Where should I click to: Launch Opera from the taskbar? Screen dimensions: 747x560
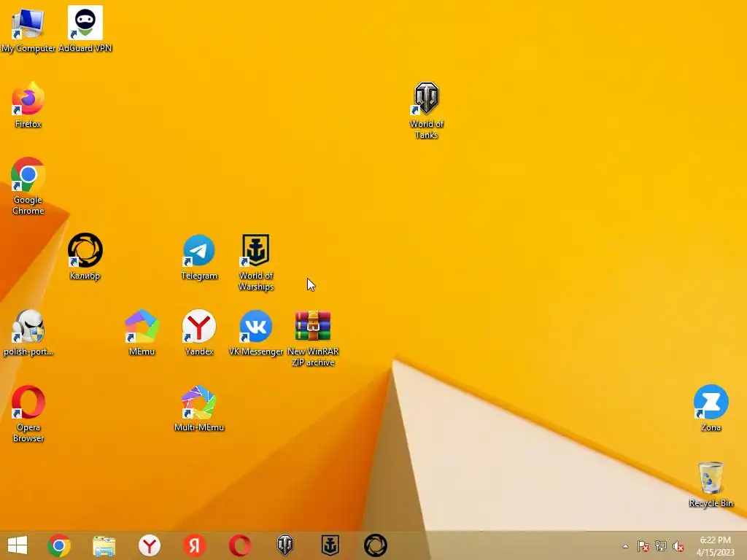239,545
